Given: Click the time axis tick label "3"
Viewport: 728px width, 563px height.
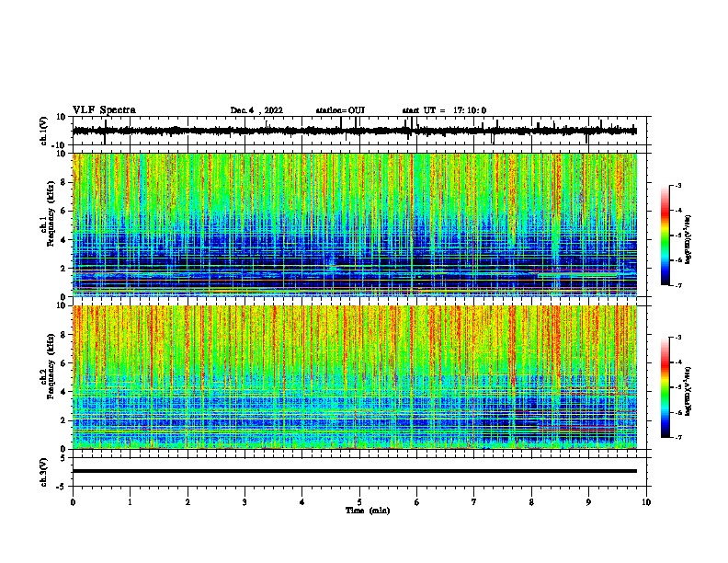Looking at the screenshot, I should [x=245, y=502].
